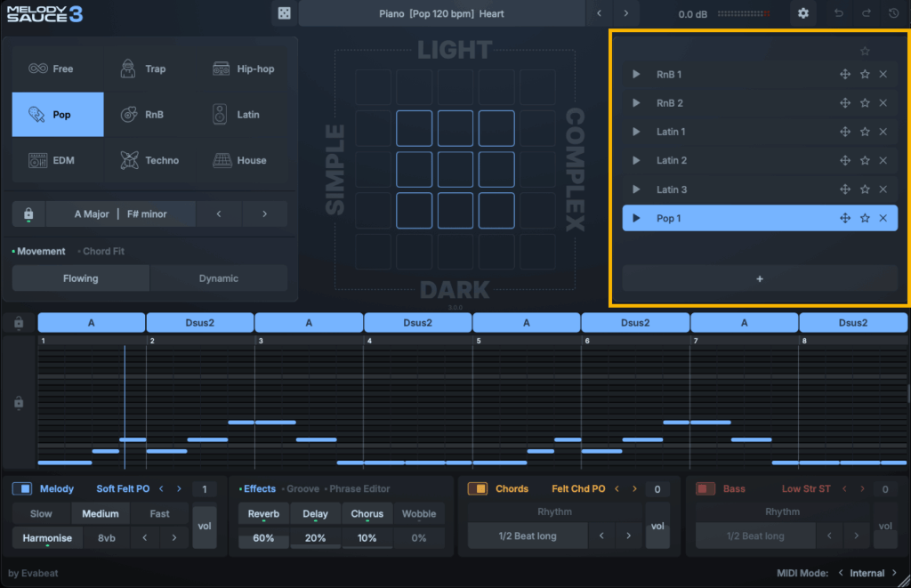Click the dice randomize icon
The width and height of the screenshot is (911, 588).
284,13
